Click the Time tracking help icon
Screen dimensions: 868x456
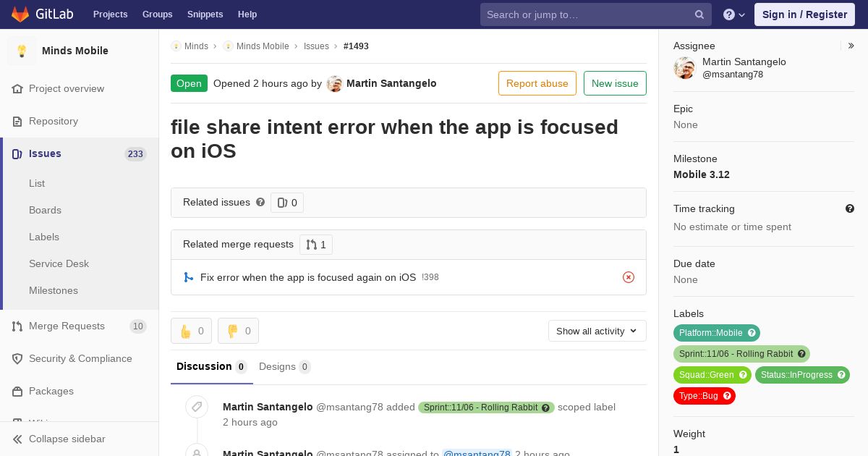(x=850, y=208)
